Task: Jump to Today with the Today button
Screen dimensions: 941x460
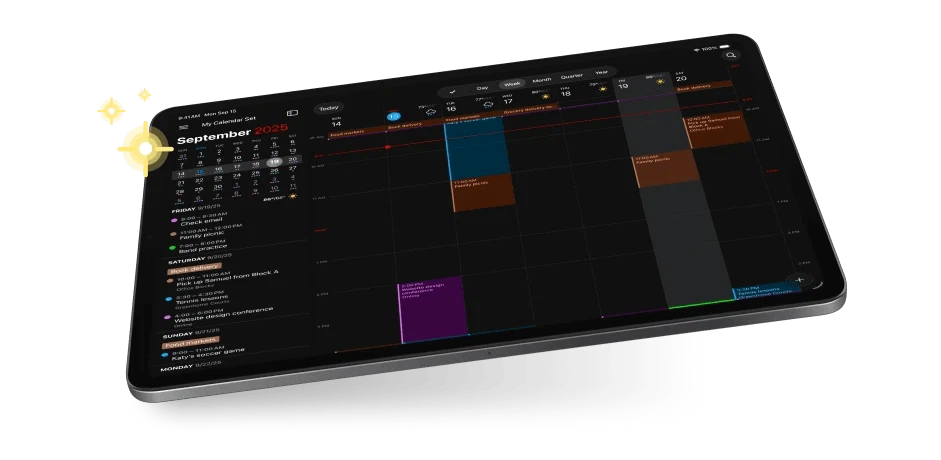Action: coord(329,109)
